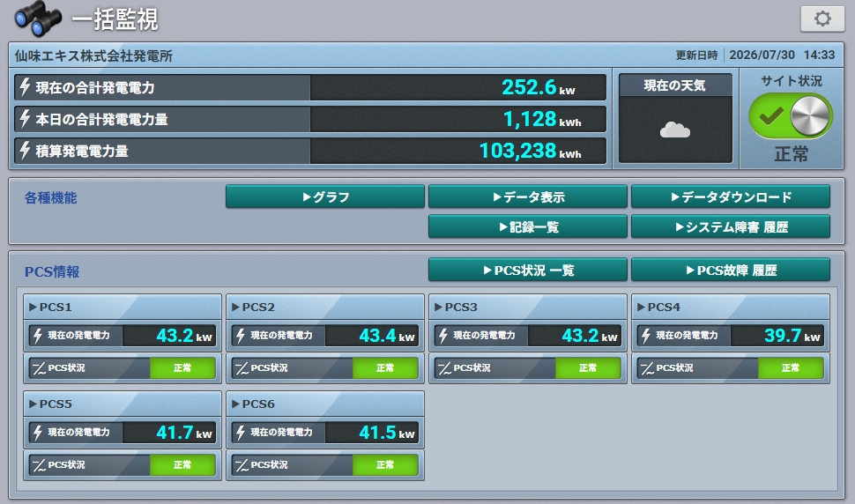This screenshot has width=855, height=504.
Task: Click the 一括監視 page title
Action: point(115,19)
